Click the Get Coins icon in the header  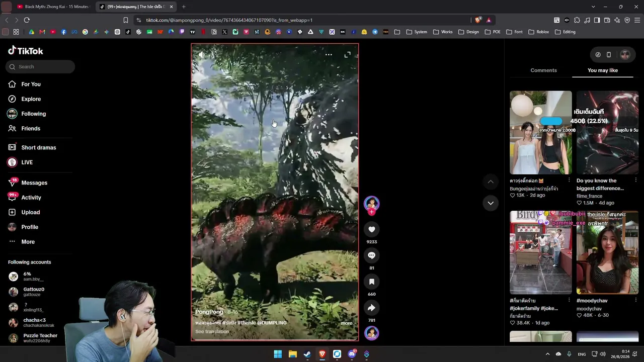[x=598, y=55]
